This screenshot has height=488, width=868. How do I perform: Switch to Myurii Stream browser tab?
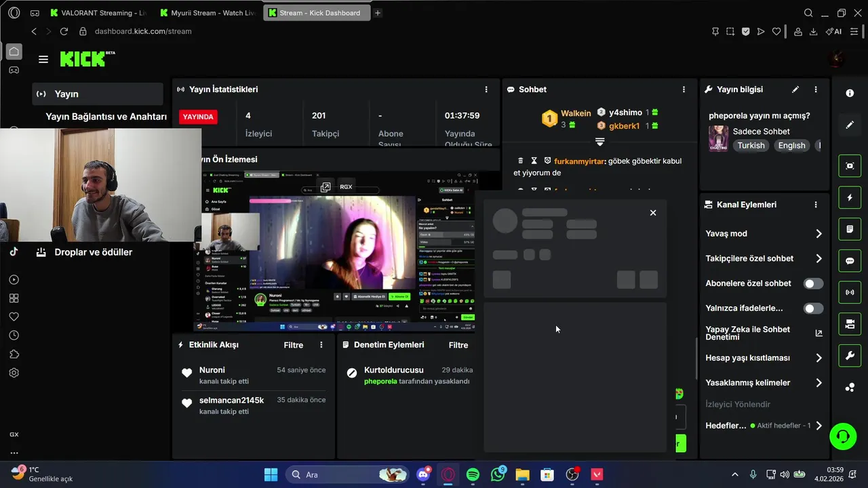(x=208, y=13)
